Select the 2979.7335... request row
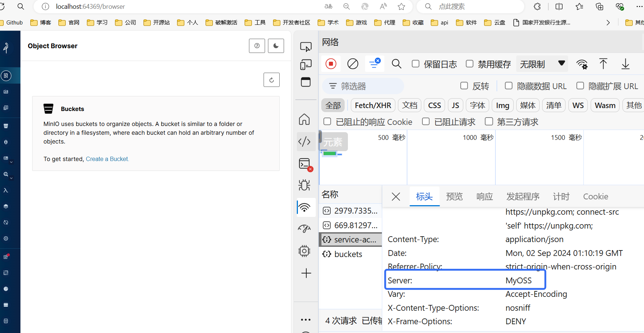The image size is (644, 333). click(x=350, y=211)
